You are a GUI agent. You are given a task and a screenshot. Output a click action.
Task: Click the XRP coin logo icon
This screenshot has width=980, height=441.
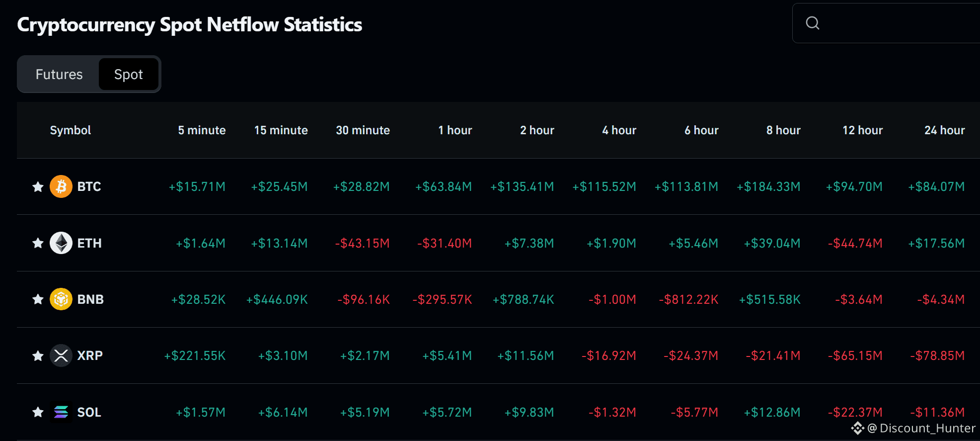[x=61, y=355]
